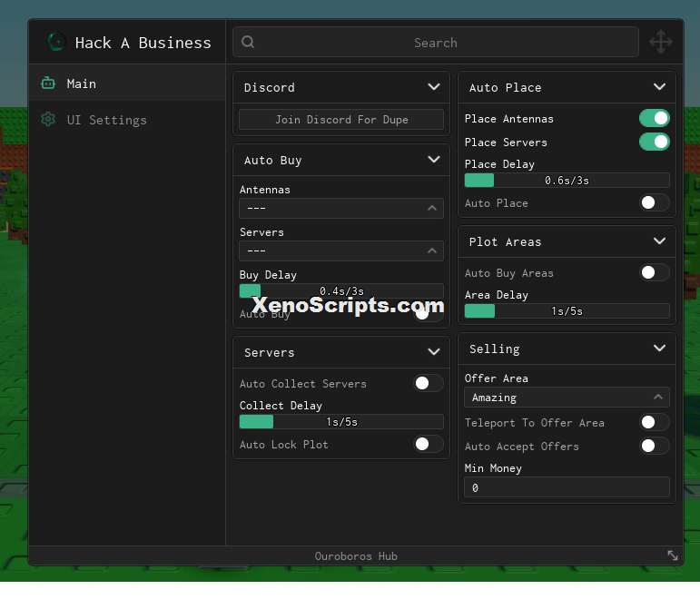Open the Offer Area dropdown showing Amazing
Screen dimensions: 700x609
[567, 398]
